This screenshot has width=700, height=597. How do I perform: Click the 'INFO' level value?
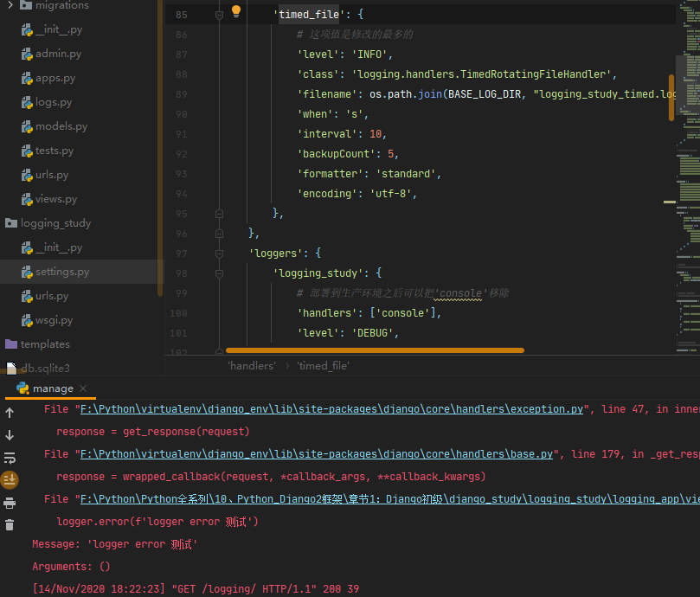pos(369,55)
